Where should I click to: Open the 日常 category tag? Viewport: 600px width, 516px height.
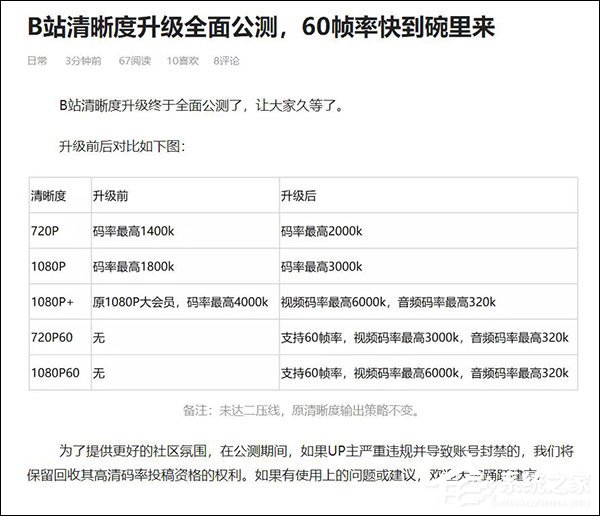(x=37, y=61)
